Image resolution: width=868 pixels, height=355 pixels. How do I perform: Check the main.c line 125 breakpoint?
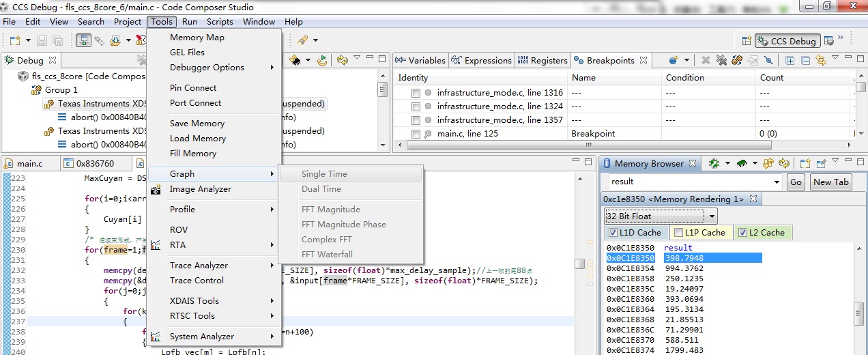tap(416, 134)
